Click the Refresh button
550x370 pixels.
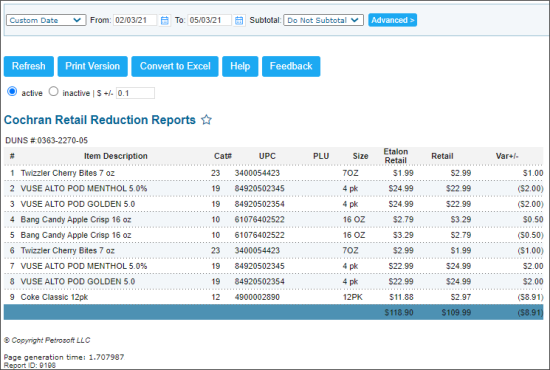click(29, 66)
